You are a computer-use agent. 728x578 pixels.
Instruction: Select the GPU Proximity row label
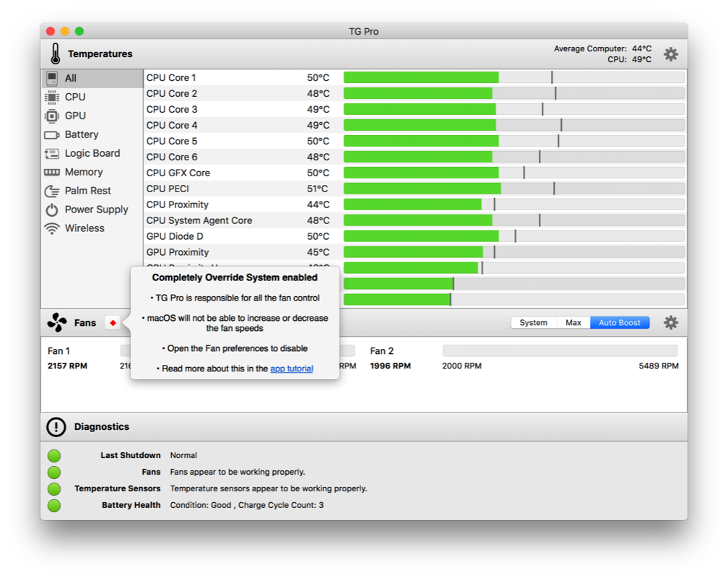click(x=178, y=252)
